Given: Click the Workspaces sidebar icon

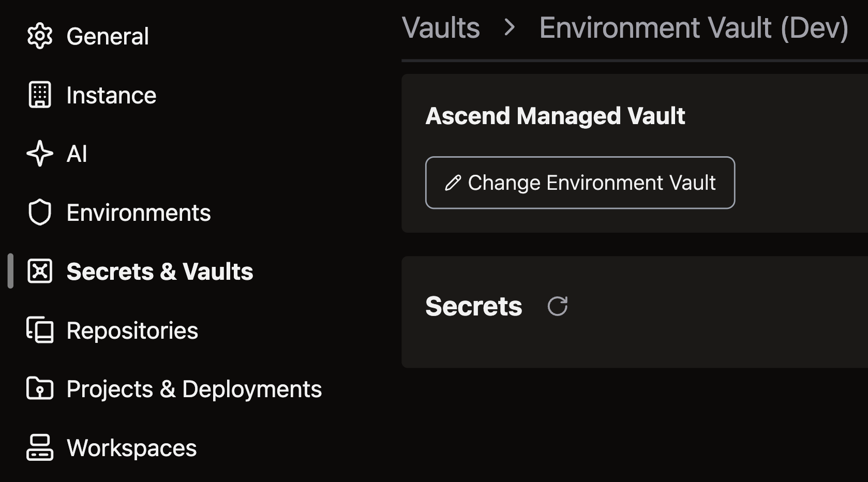Looking at the screenshot, I should pos(40,447).
